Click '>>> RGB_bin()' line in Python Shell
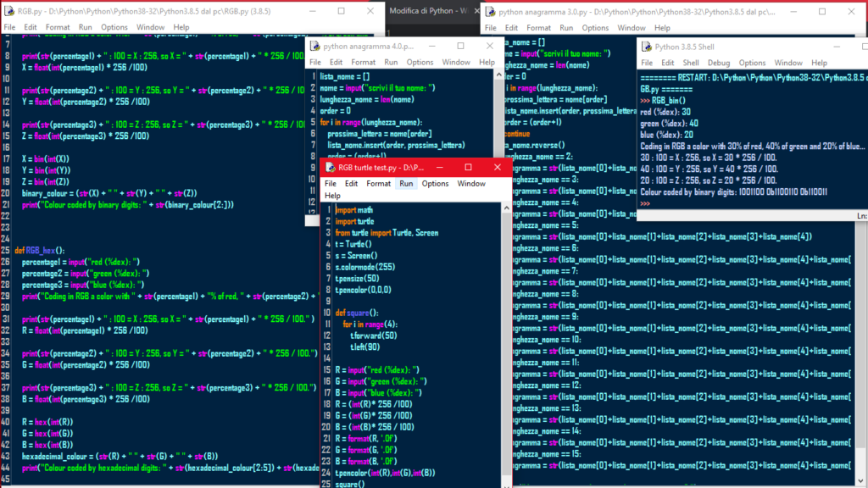The width and height of the screenshot is (868, 488). [x=663, y=100]
